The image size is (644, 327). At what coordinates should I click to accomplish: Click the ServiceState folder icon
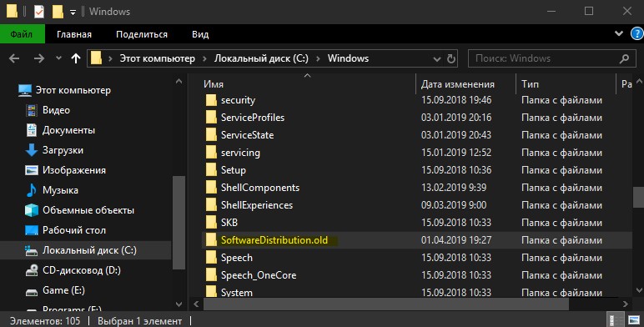click(x=211, y=135)
